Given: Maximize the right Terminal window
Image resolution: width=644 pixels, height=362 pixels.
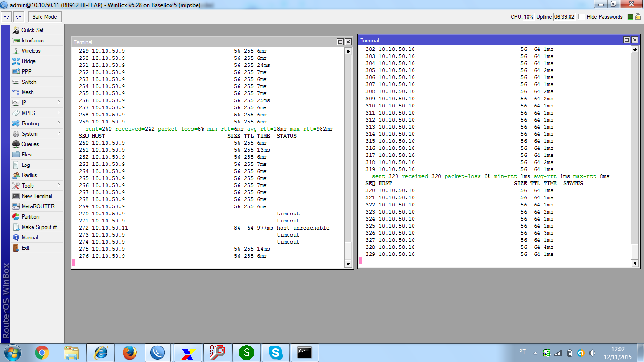Looking at the screenshot, I should coord(627,40).
